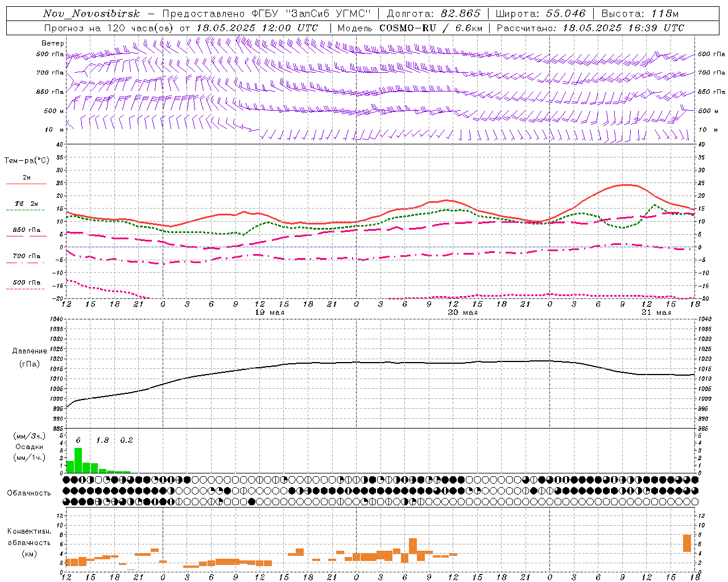Image resolution: width=728 pixels, height=582 pixels.
Task: Click the tall orange convective bar near the chart end
Action: [687, 543]
